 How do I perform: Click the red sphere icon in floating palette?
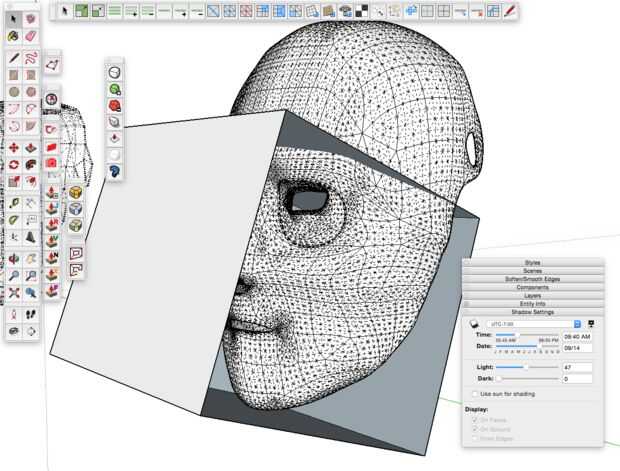coord(115,106)
